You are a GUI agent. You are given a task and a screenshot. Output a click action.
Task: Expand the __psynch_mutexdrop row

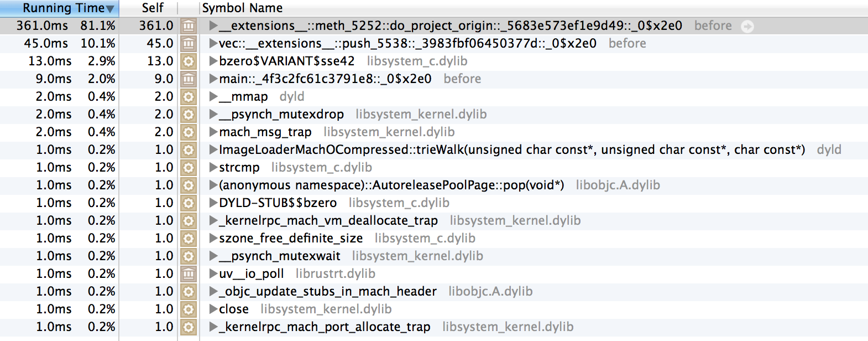213,114
